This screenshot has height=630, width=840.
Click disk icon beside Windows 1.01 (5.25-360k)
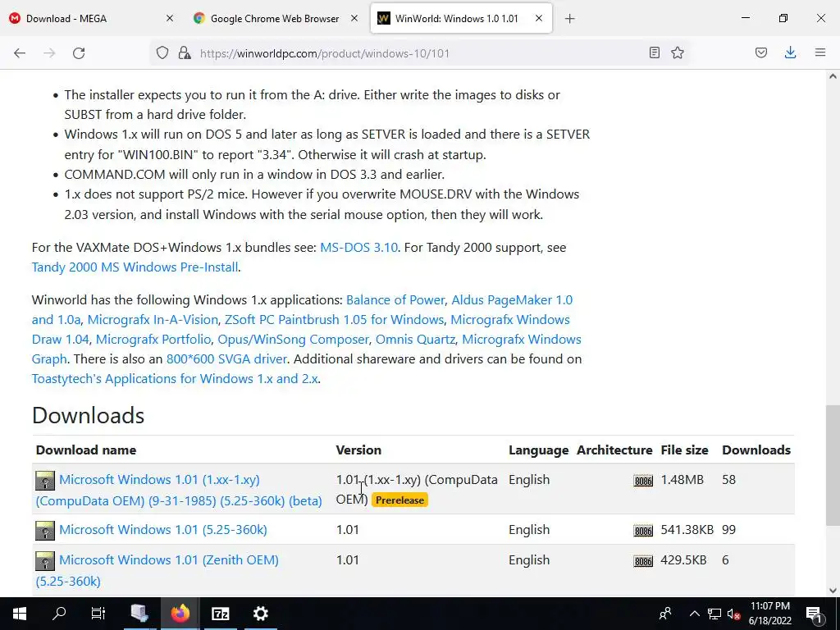(x=45, y=531)
